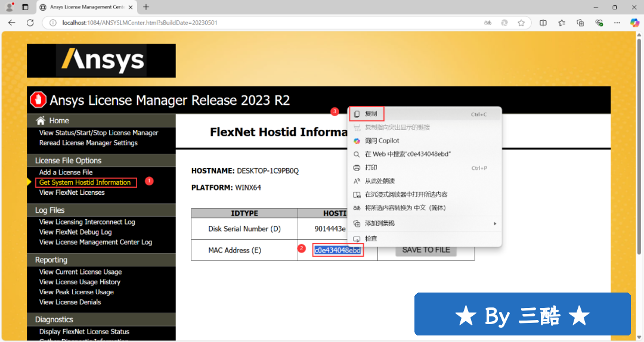The image size is (644, 342).
Task: Choose 复制 (Copy) in context menu
Action: 425,114
